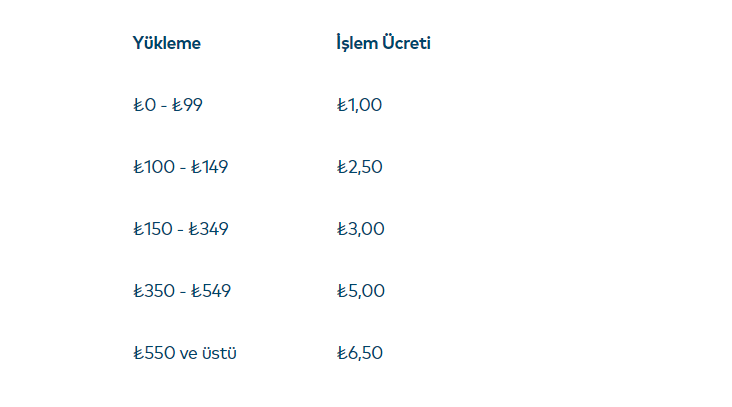
Task: Click the ₺3,00 transaction fee
Action: coord(360,229)
